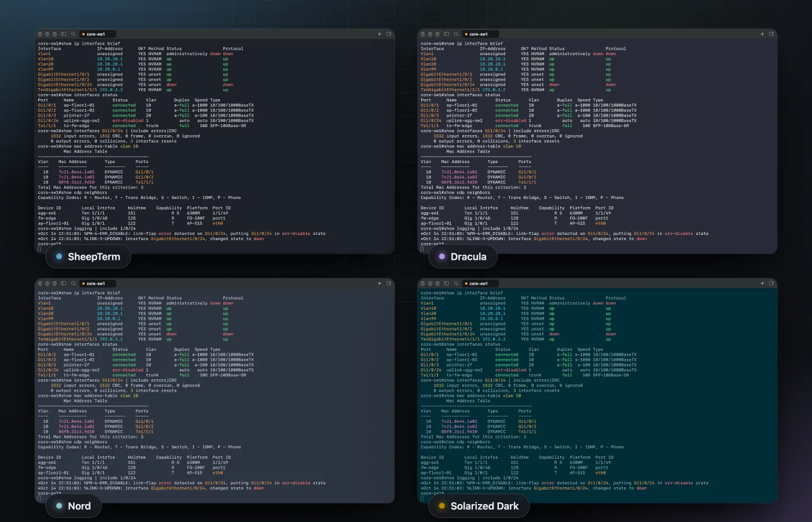Open search in the SheepTerm window
The width and height of the screenshot is (812, 522).
(x=74, y=34)
